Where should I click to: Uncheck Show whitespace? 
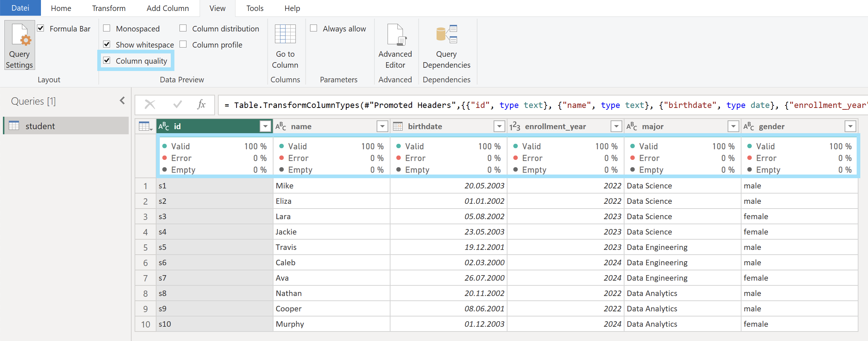(107, 44)
